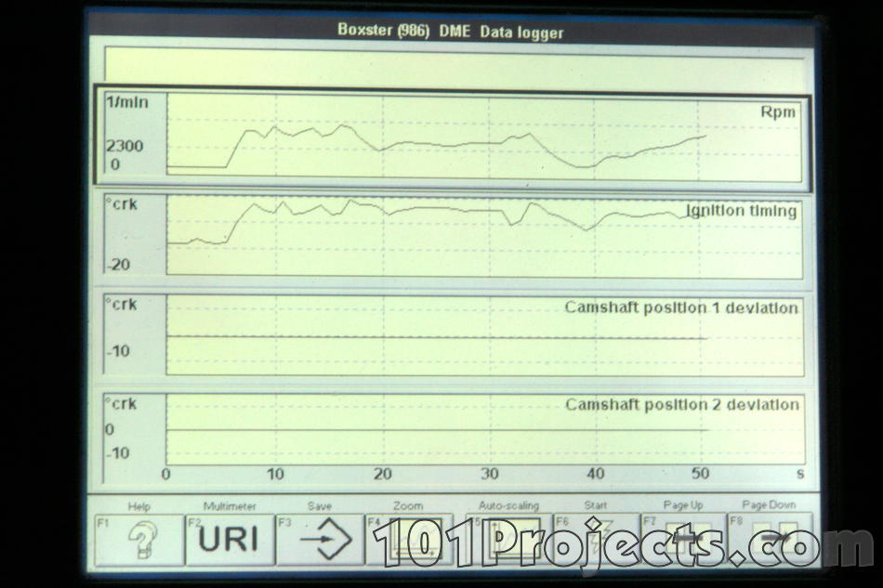Click the '50' mark on the time axis
Image resolution: width=883 pixels, height=588 pixels.
pos(701,474)
